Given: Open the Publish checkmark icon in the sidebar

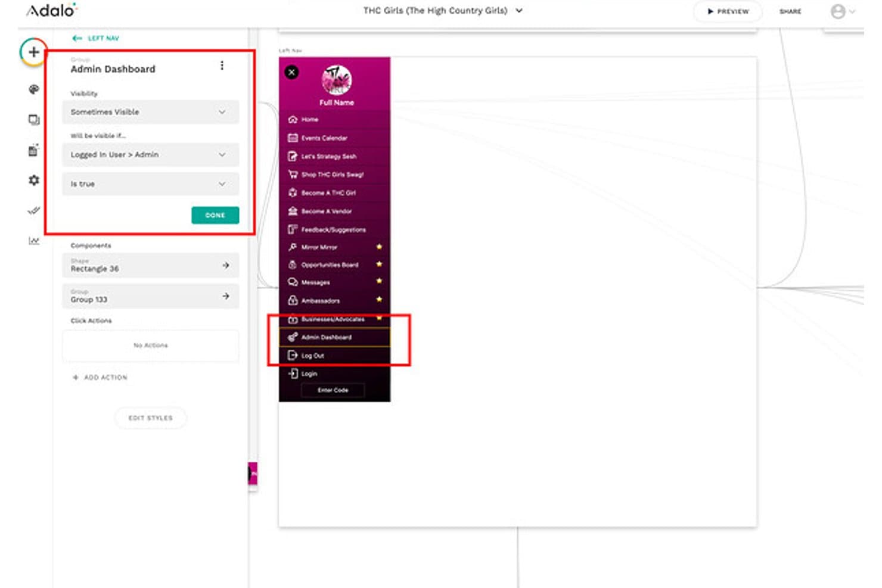Looking at the screenshot, I should tap(33, 210).
